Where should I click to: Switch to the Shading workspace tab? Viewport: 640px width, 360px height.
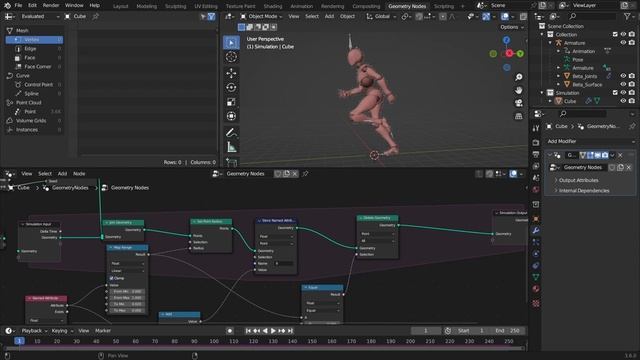click(x=273, y=6)
